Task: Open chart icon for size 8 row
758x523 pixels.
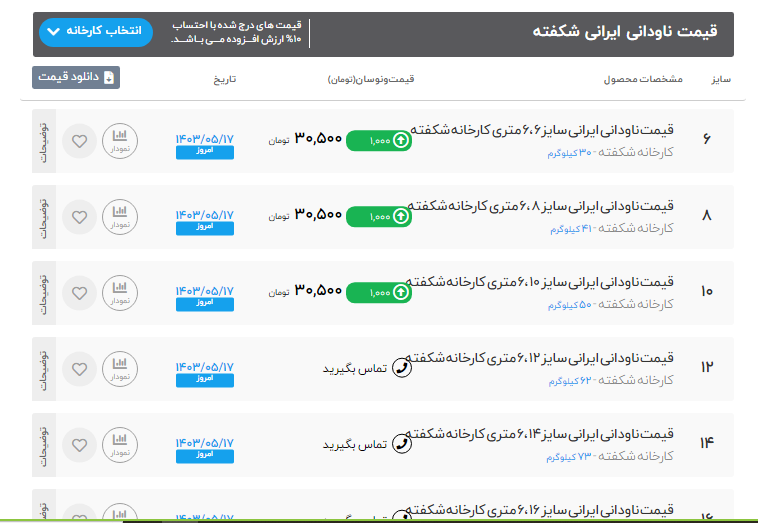Action: (120, 216)
